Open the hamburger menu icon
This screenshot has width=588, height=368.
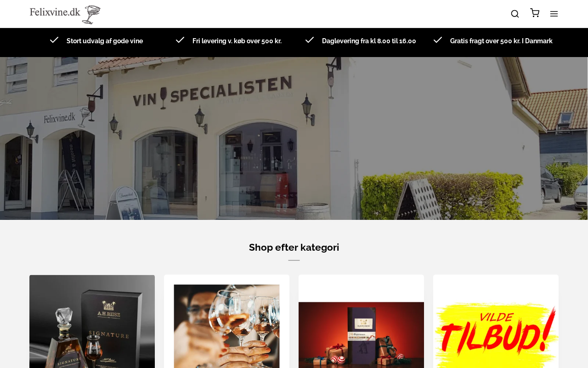coord(554,14)
